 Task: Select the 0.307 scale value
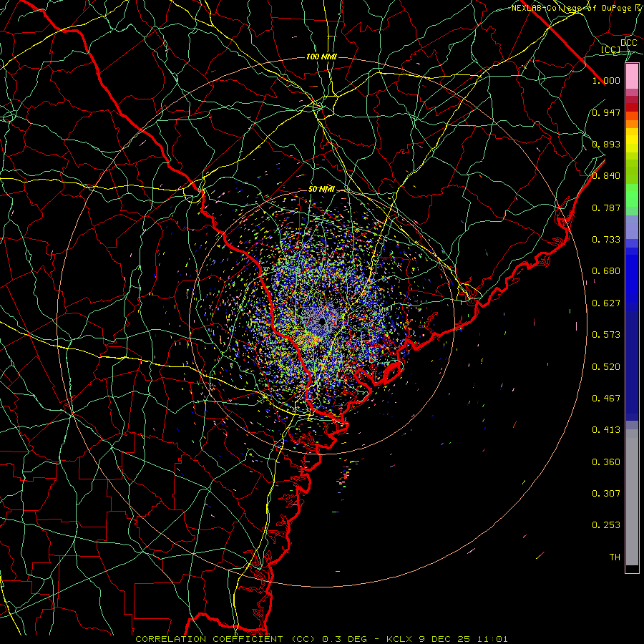tap(606, 494)
